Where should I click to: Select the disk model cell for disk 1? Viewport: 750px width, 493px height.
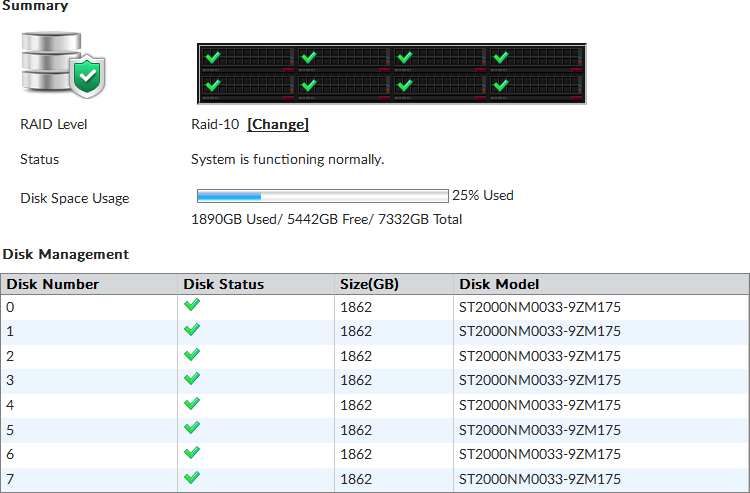tap(540, 331)
